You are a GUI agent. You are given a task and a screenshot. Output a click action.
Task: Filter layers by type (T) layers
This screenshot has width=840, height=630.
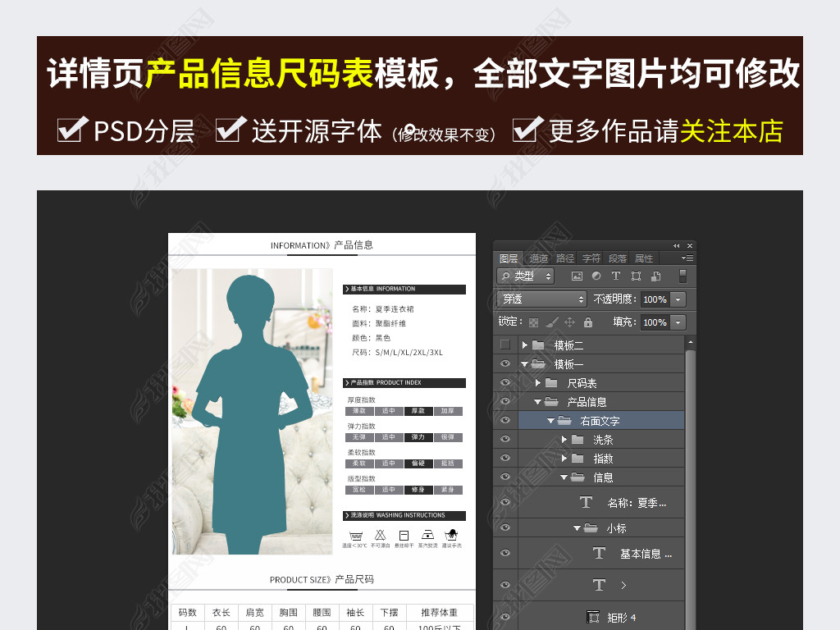(616, 276)
